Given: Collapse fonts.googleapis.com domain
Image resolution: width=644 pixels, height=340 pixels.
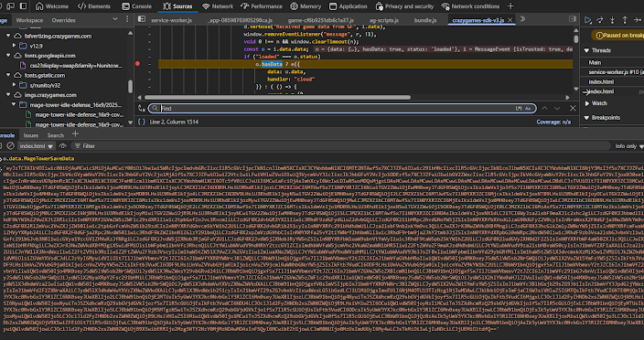Looking at the screenshot, I should click(8, 56).
